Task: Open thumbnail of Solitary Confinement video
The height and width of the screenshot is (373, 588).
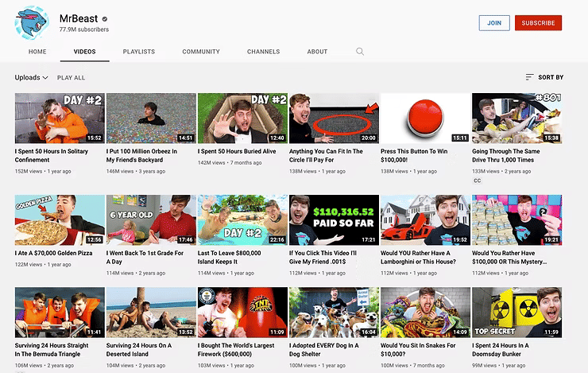Action: point(60,119)
